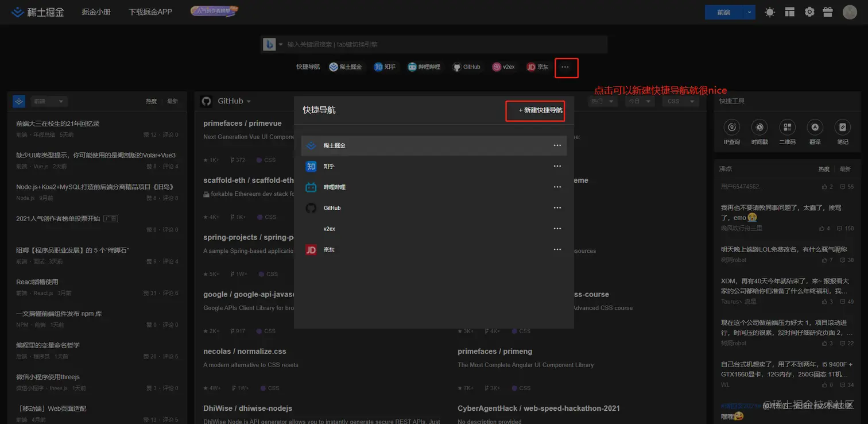
Task: Expand the 热门 filter dropdown in the GitHub panel
Action: tap(603, 101)
